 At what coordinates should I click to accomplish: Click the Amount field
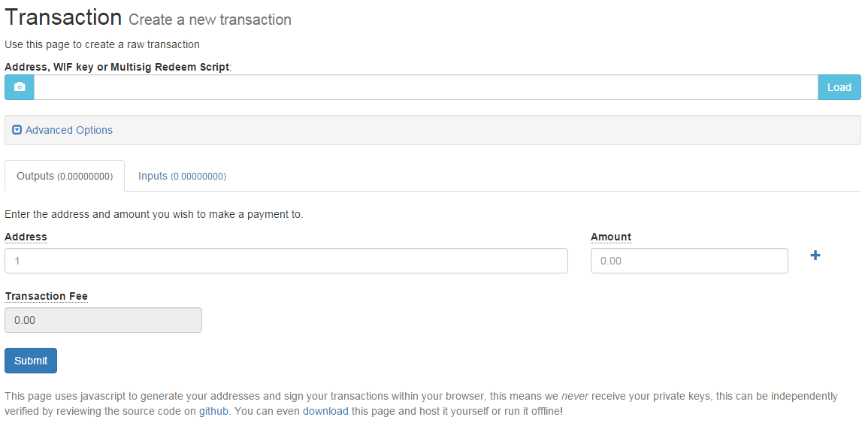pyautogui.click(x=688, y=260)
